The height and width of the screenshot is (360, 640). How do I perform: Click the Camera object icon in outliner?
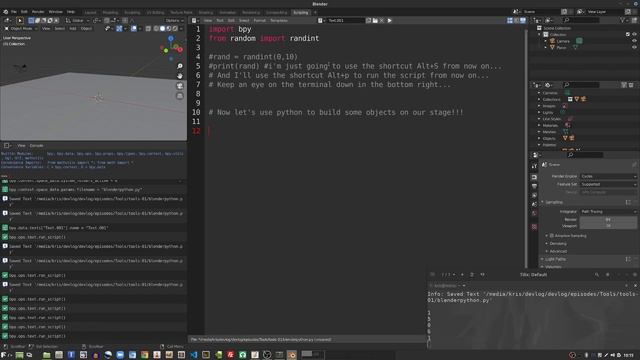tap(553, 41)
